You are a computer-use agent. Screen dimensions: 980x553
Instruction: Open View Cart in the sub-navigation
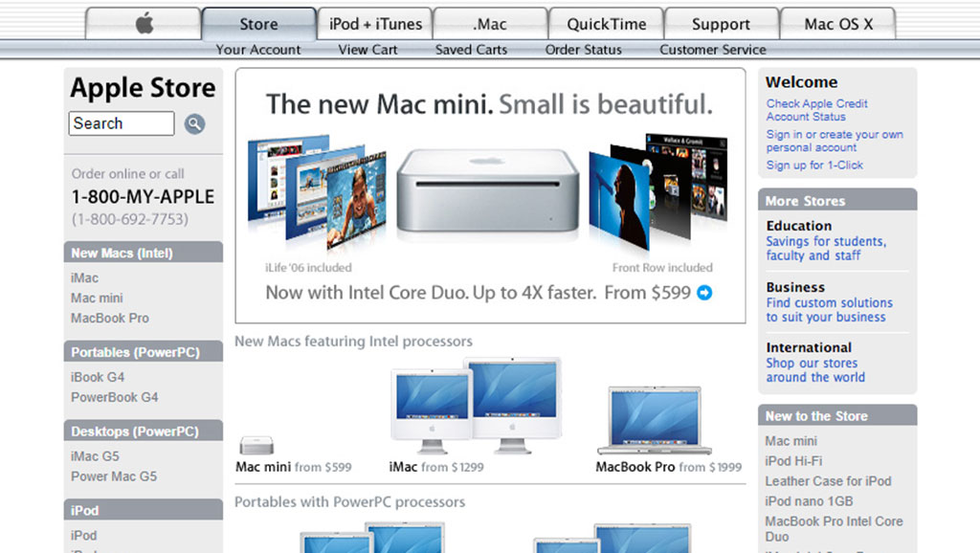pos(367,50)
